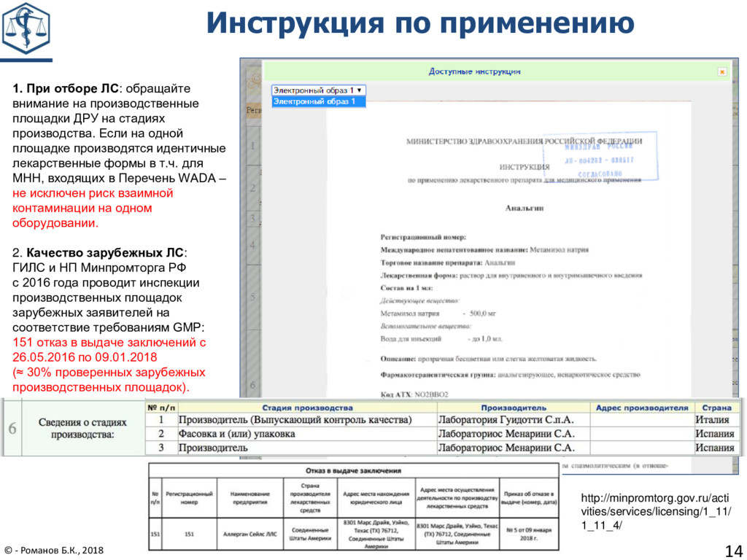Click the Аллерган Сейлс ЛЛС cell
The width and height of the screenshot is (747, 560).
pyautogui.click(x=249, y=534)
